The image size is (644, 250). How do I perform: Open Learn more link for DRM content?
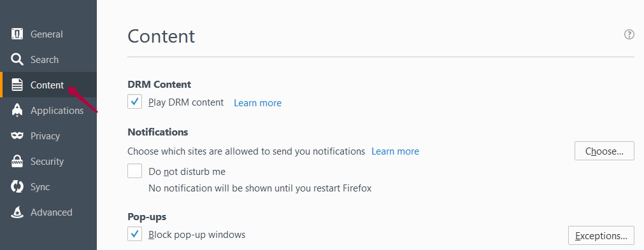click(x=257, y=103)
